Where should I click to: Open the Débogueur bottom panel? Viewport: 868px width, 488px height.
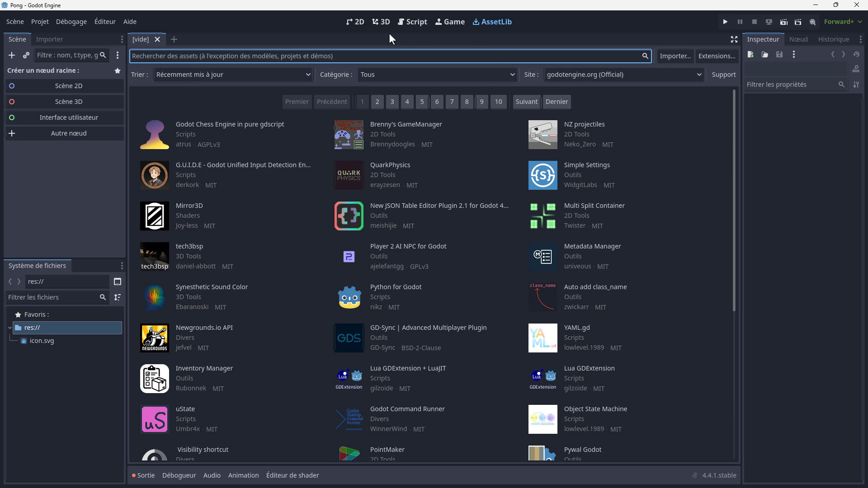(179, 475)
